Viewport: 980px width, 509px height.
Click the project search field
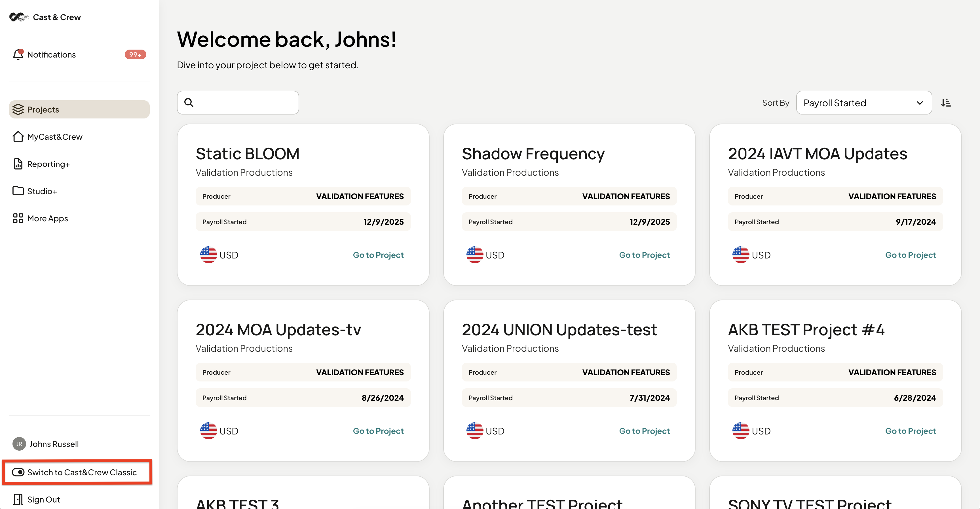(x=238, y=103)
